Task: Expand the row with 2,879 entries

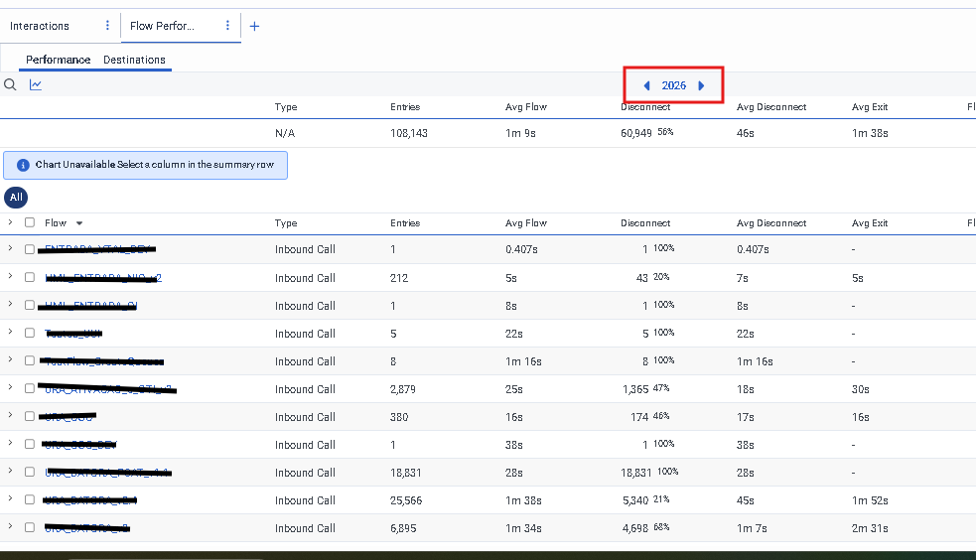Action: point(10,388)
